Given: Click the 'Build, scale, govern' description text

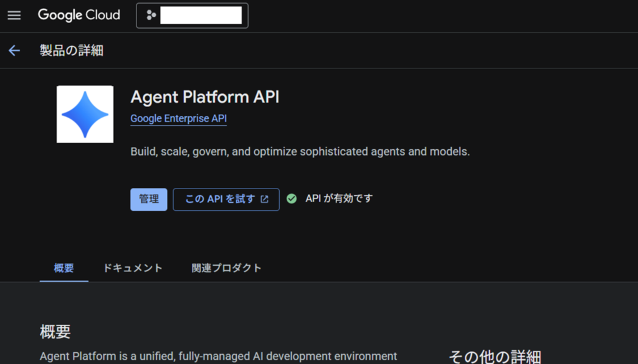Looking at the screenshot, I should coord(300,152).
